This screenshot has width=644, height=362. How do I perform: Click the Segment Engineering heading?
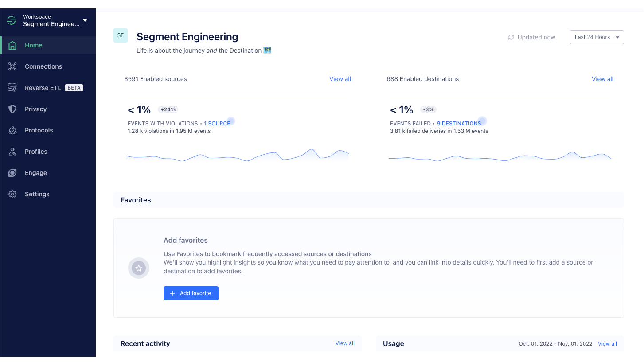pos(187,37)
